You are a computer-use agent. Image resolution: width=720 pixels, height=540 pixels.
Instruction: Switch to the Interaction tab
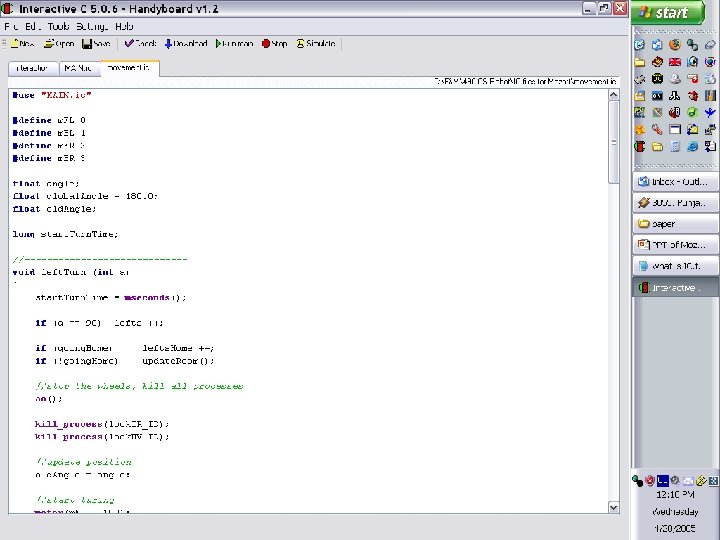coord(33,68)
